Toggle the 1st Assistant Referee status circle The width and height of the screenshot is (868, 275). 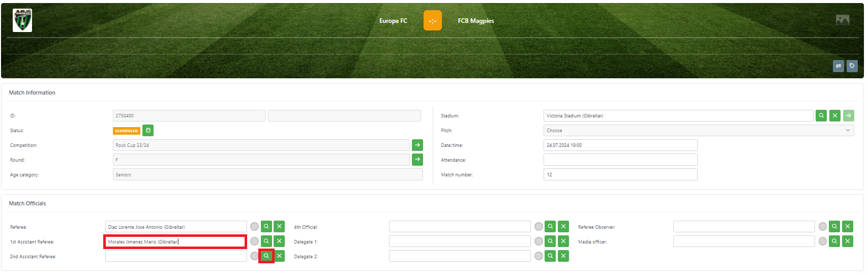click(x=254, y=241)
